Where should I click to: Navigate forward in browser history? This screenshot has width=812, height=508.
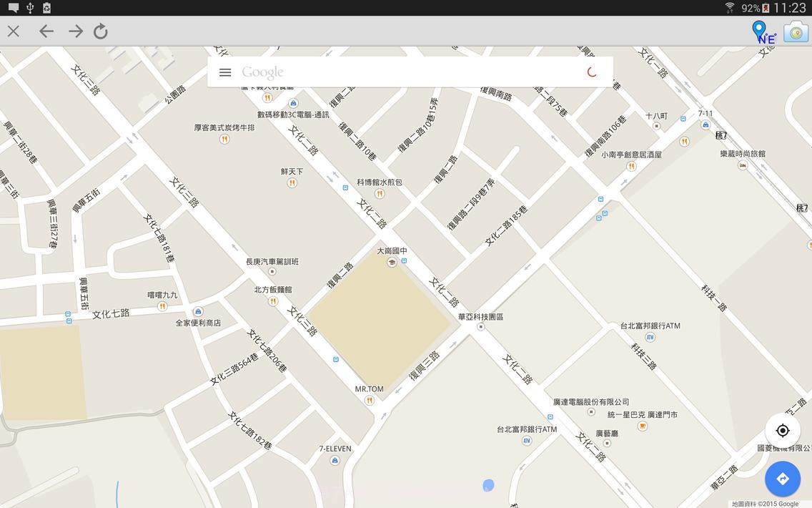click(x=74, y=31)
